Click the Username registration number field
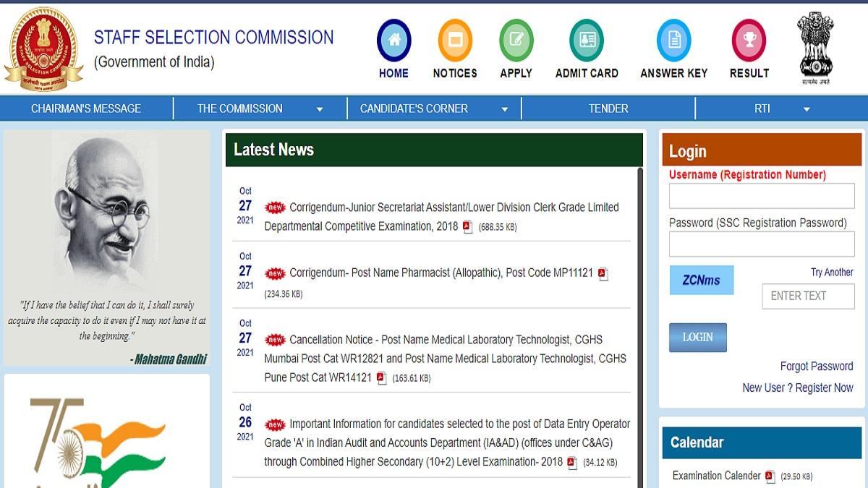This screenshot has width=868, height=488. point(761,195)
